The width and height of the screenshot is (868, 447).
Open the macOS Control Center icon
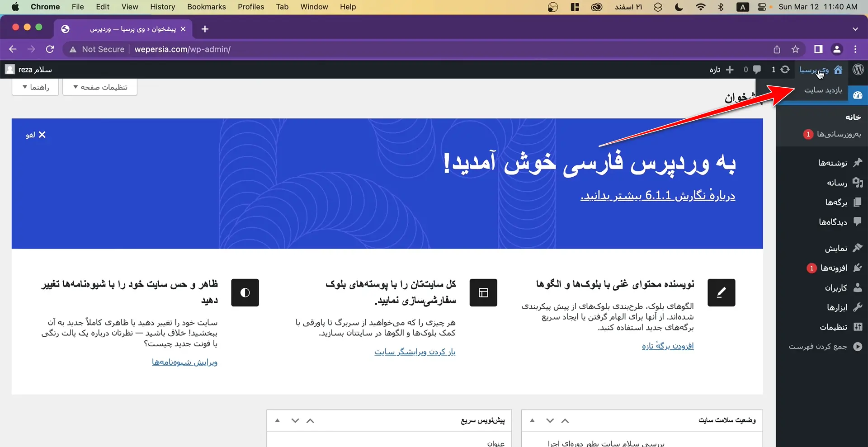pos(762,7)
